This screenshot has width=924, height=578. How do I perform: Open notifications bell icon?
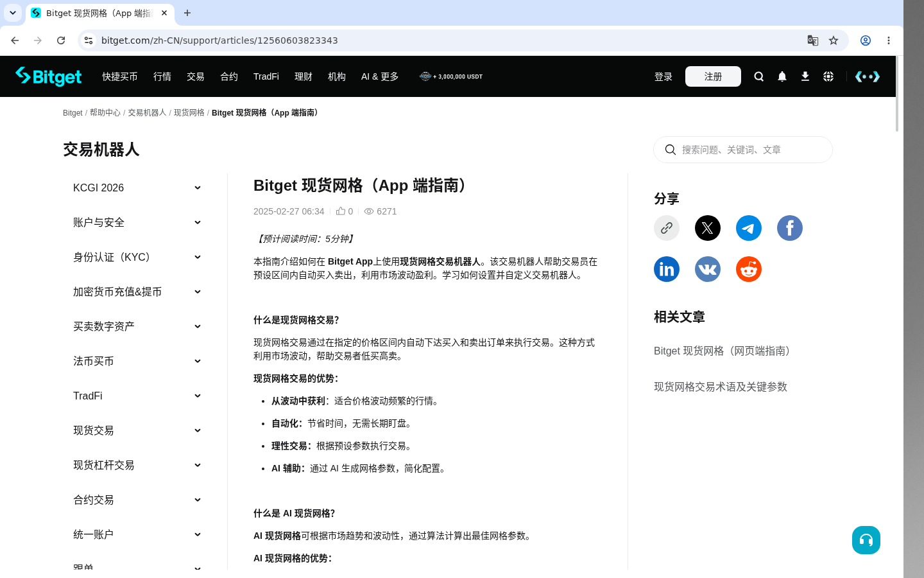(782, 76)
